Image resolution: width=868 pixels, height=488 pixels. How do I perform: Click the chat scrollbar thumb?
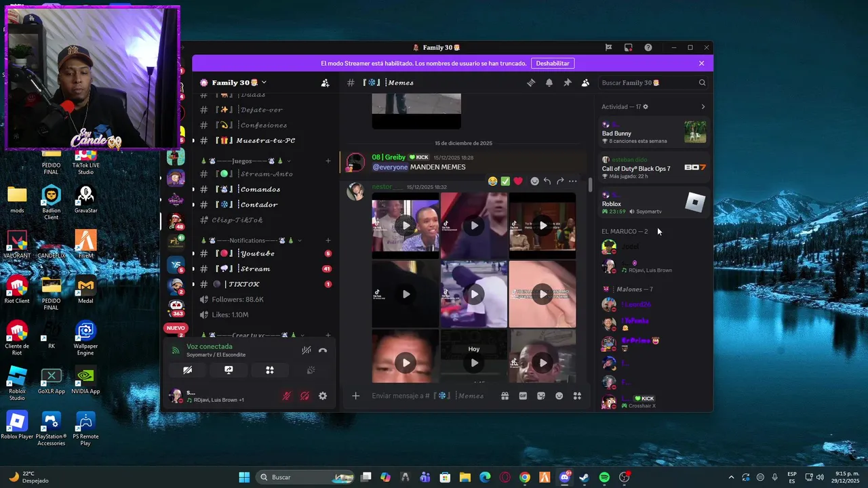point(590,184)
